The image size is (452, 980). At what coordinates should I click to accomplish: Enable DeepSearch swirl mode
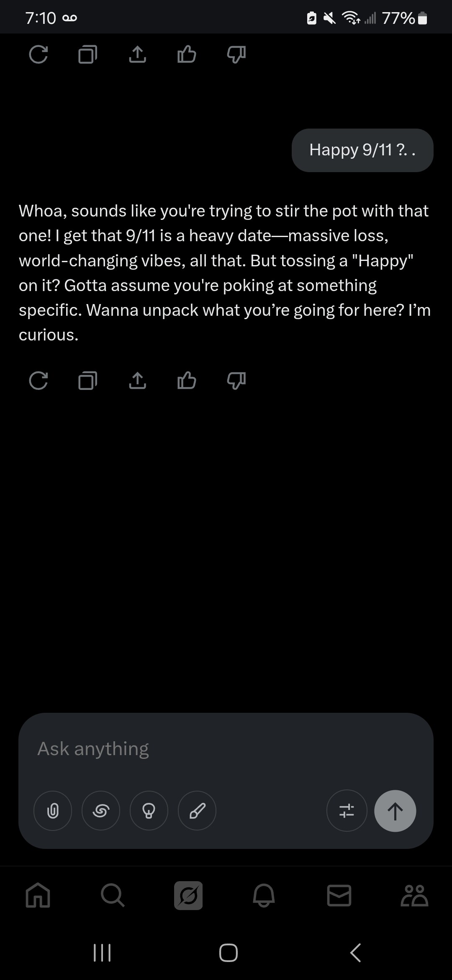pos(101,811)
